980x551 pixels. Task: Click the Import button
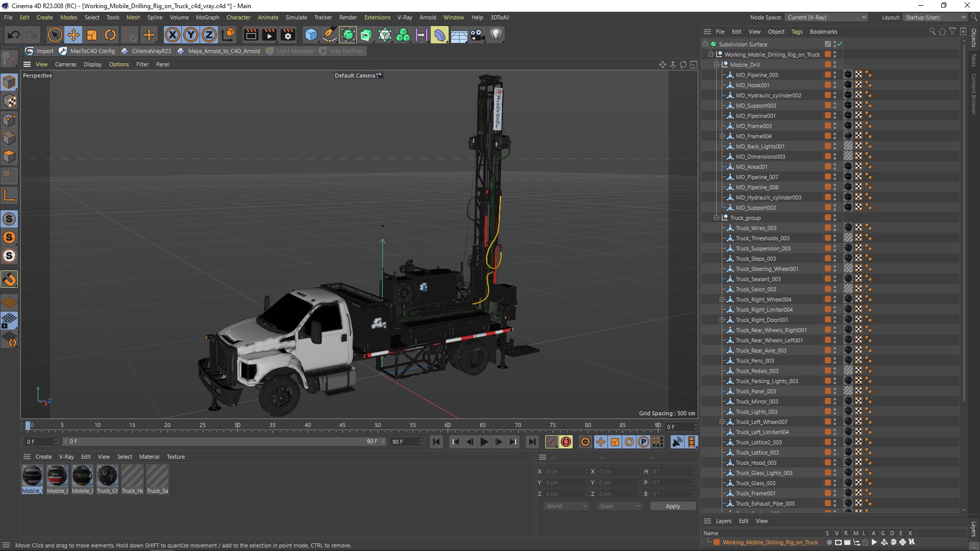click(x=40, y=51)
